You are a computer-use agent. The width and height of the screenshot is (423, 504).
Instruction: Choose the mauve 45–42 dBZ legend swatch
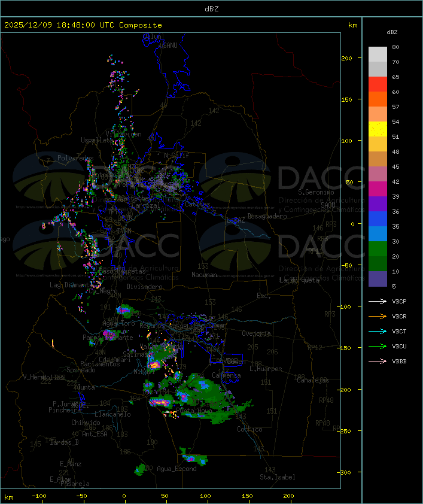pos(378,174)
